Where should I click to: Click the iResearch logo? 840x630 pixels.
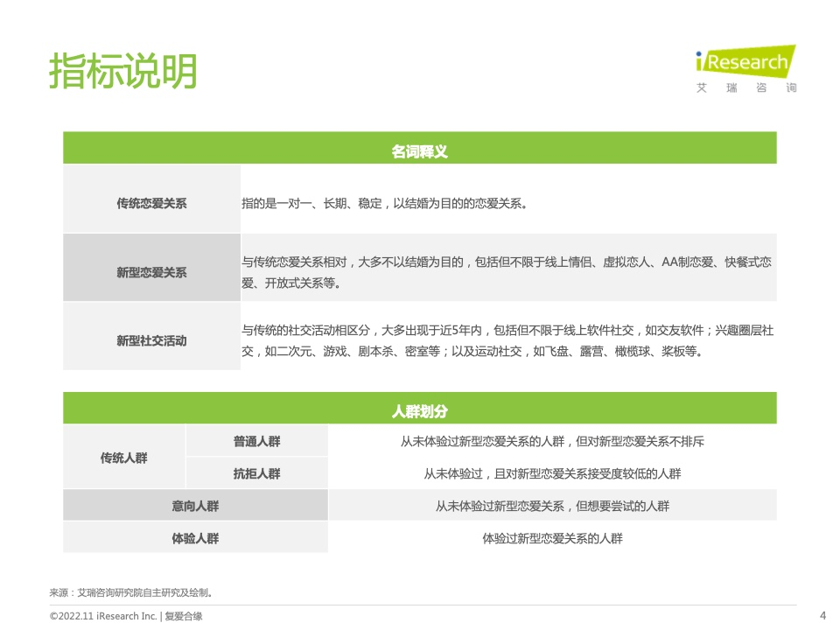click(x=745, y=61)
